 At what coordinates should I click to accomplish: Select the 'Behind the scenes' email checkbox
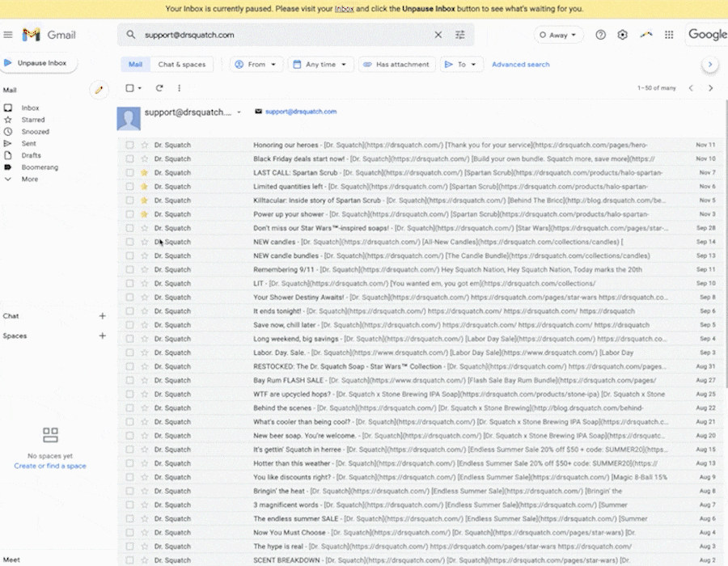129,408
